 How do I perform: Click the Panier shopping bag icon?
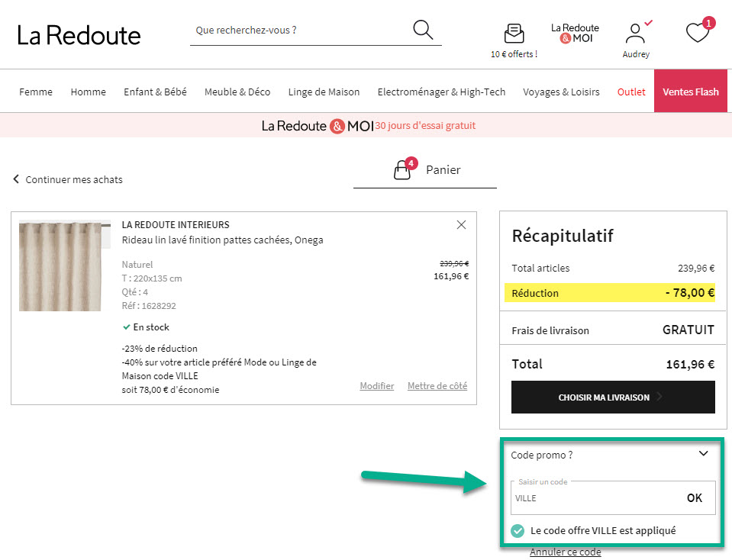402,170
